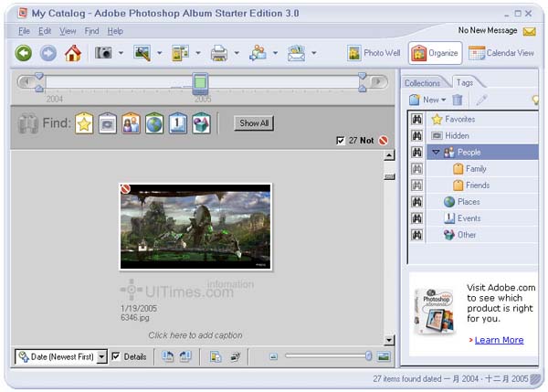This screenshot has width=548, height=392.
Task: Click the forward navigation arrow
Action: click(47, 53)
